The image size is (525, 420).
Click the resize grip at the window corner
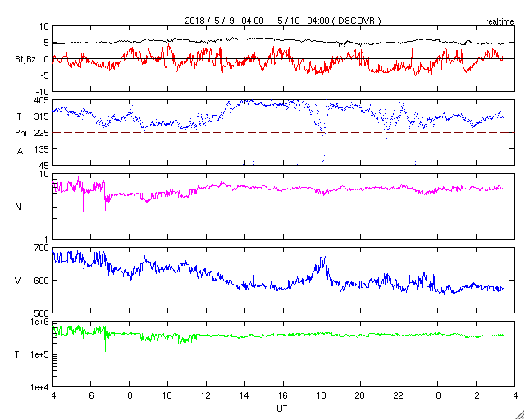coord(520,415)
